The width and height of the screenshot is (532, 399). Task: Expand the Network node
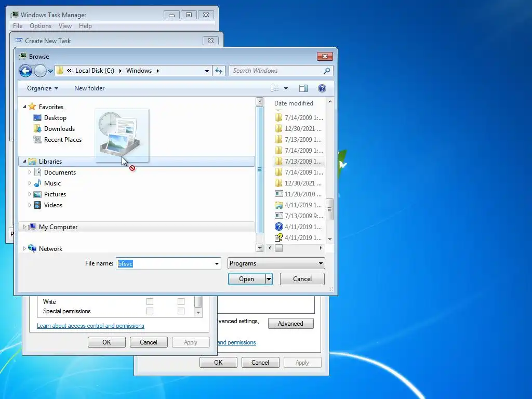pos(24,249)
